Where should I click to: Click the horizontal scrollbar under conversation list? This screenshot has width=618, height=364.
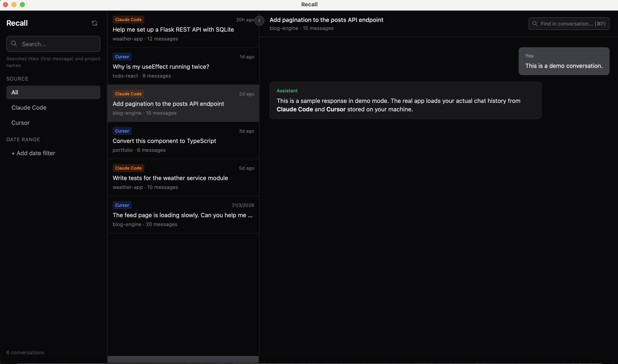pos(183,359)
